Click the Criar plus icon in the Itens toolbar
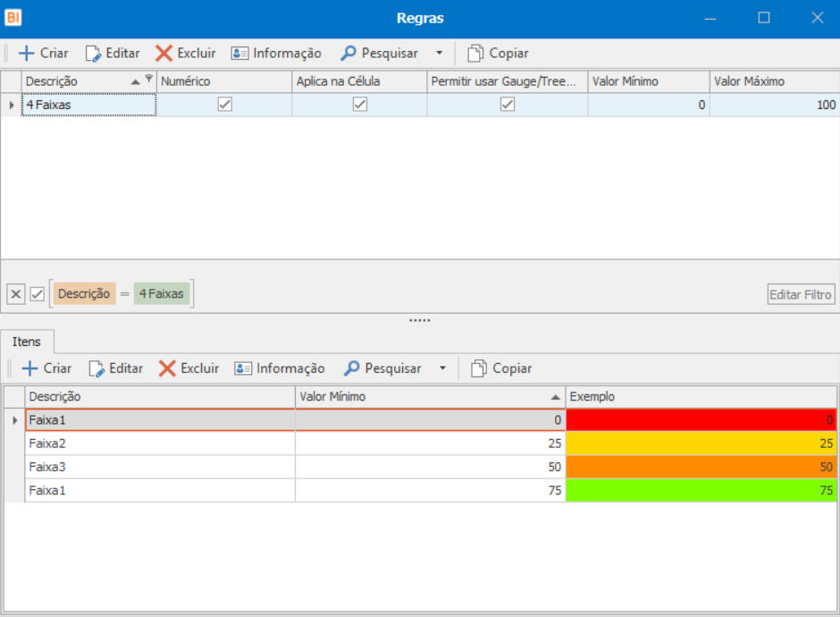Image resolution: width=840 pixels, height=617 pixels. (x=29, y=368)
